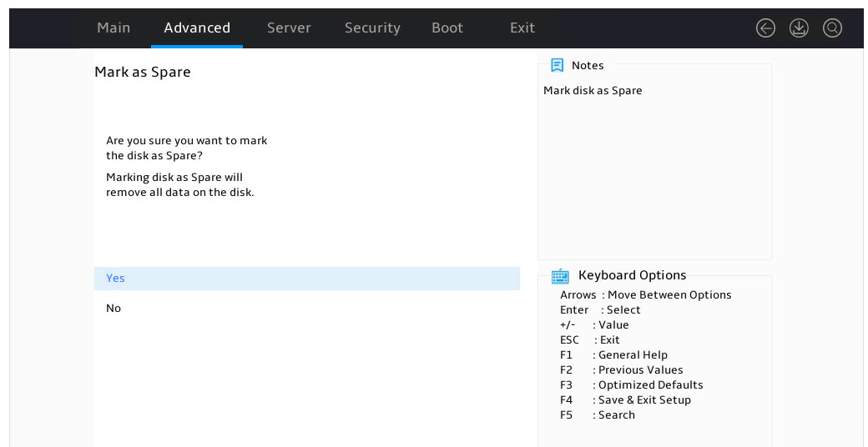The height and width of the screenshot is (447, 868).
Task: Click the Notes panel bookmark icon
Action: 558,65
